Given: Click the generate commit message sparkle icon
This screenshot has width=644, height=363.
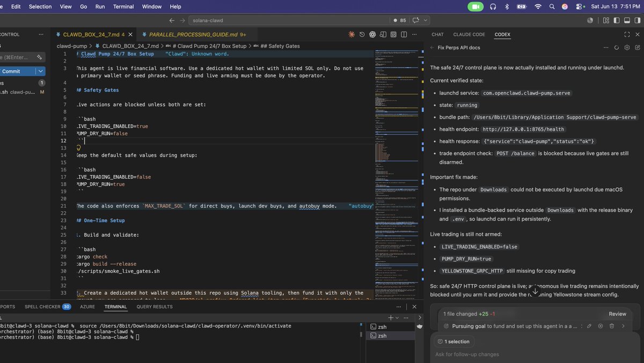Looking at the screenshot, I should coord(40,57).
